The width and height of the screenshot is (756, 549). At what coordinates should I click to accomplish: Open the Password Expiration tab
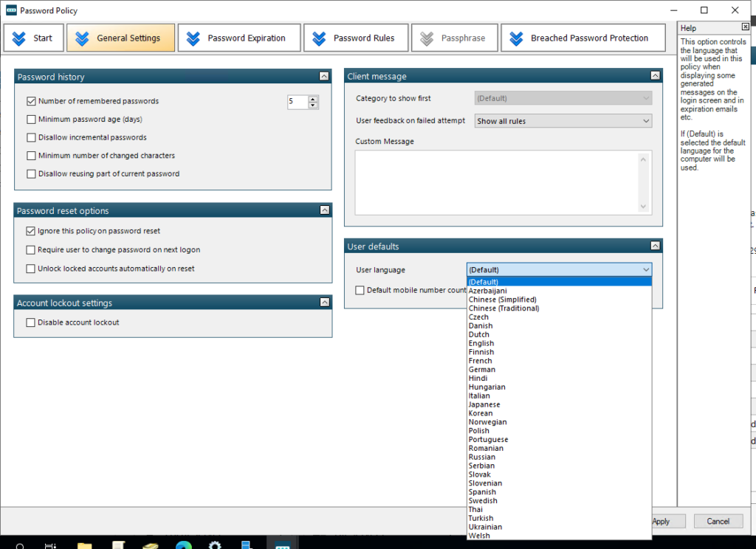click(x=239, y=38)
